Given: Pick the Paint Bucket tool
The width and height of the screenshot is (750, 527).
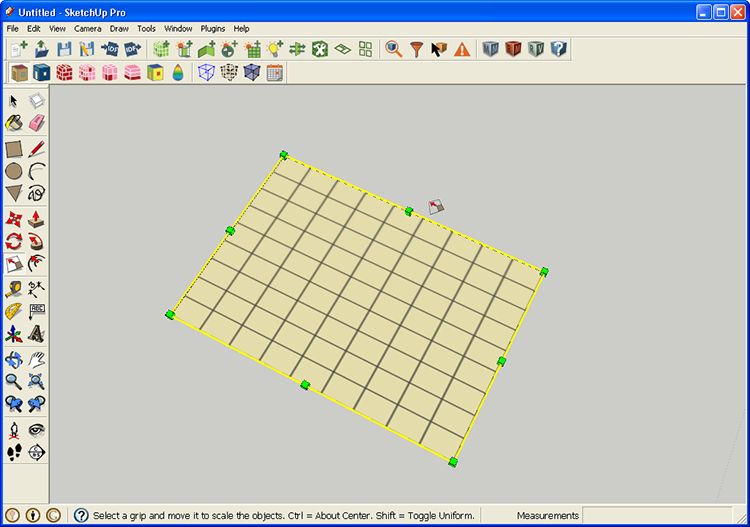Looking at the screenshot, I should pyautogui.click(x=14, y=123).
